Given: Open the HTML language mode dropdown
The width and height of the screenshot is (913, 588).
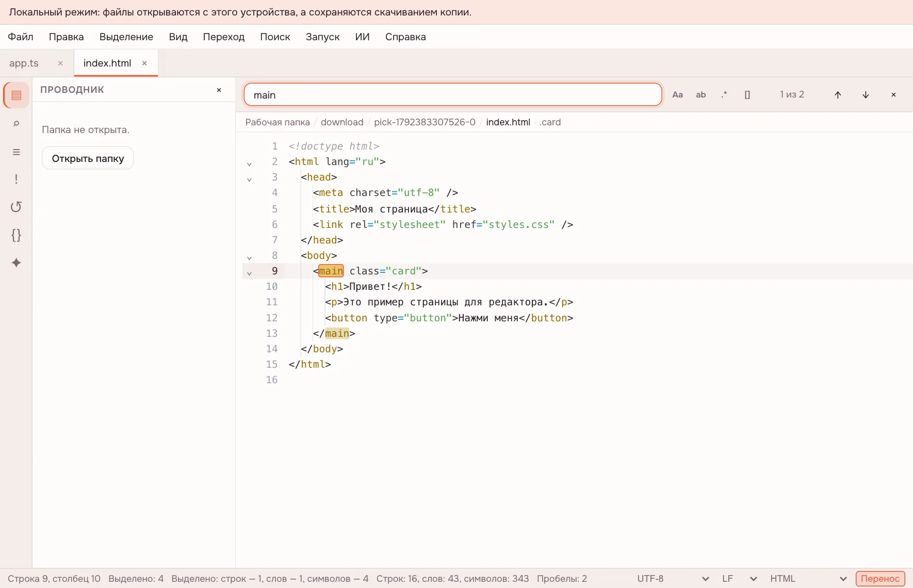Looking at the screenshot, I should pos(808,579).
